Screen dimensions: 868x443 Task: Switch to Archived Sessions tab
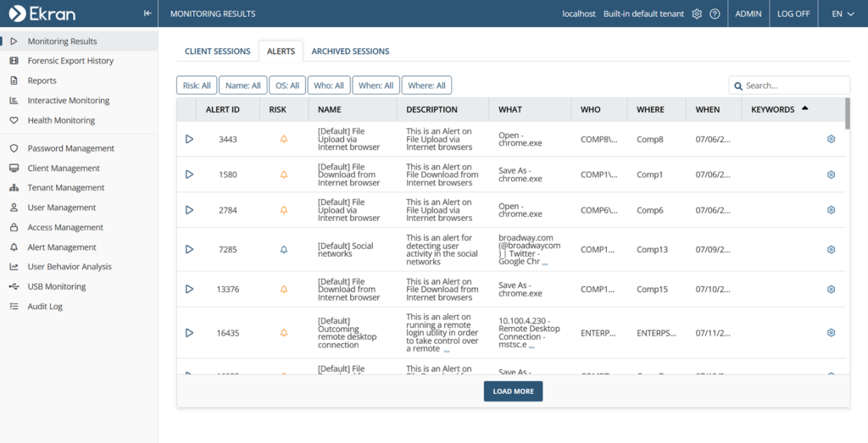pyautogui.click(x=350, y=52)
